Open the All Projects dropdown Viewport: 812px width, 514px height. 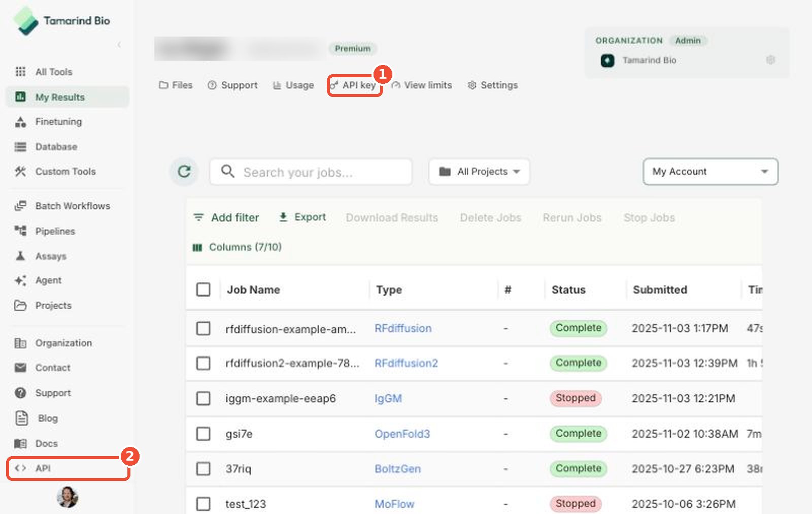[x=479, y=172]
